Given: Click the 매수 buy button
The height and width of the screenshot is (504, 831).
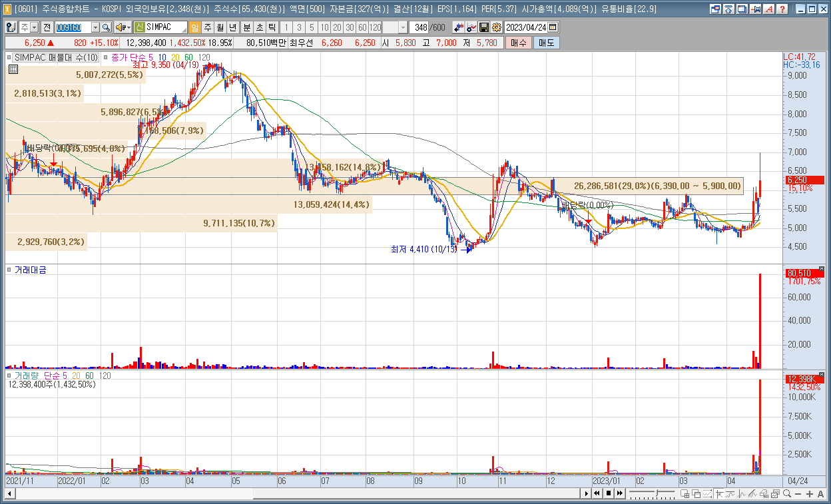Looking at the screenshot, I should click(x=519, y=43).
